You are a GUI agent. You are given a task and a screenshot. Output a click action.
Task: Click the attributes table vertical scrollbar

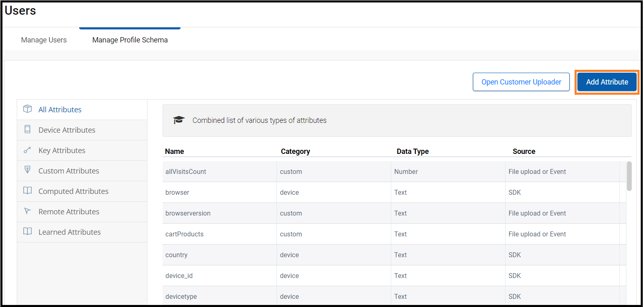[629, 176]
